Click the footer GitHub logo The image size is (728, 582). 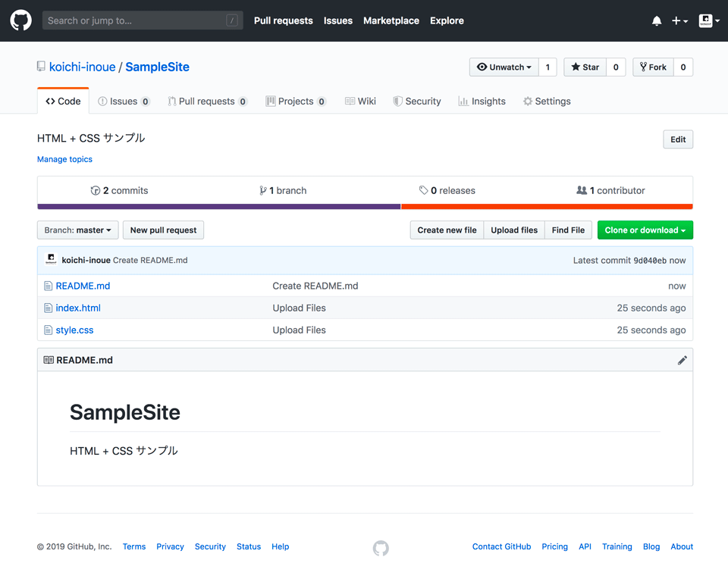click(381, 547)
